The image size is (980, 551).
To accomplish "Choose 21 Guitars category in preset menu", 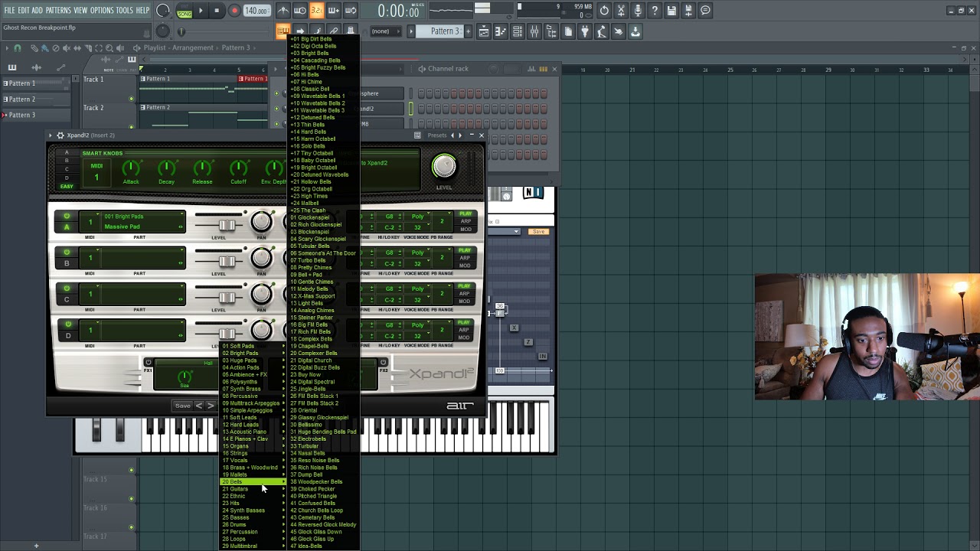I will click(253, 489).
